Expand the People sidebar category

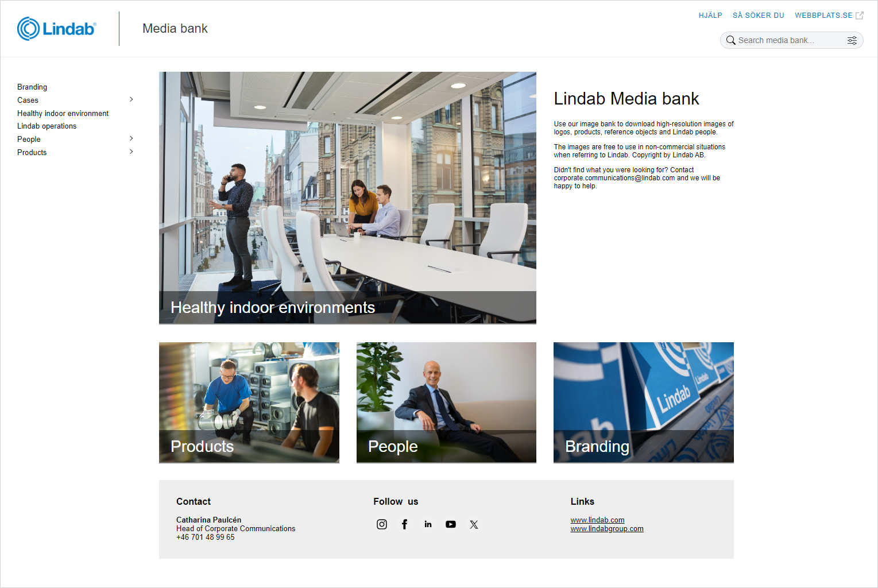click(131, 138)
